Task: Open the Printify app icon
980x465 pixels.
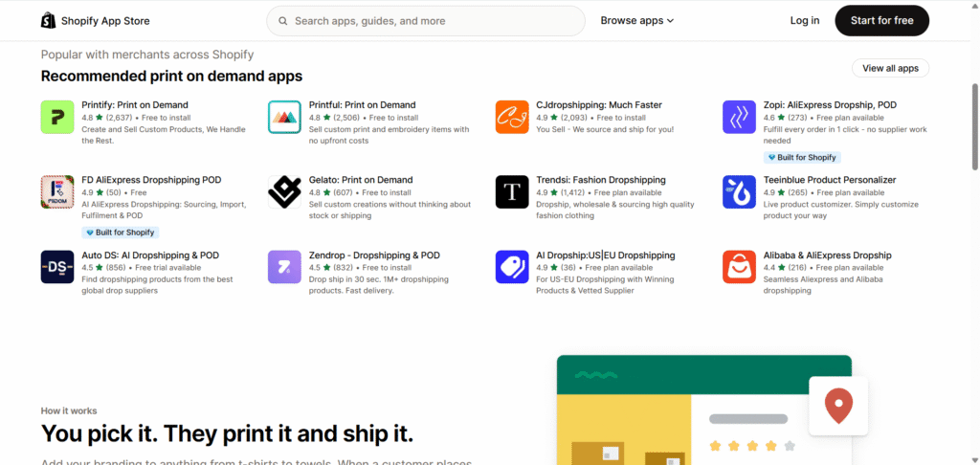Action: [x=57, y=117]
